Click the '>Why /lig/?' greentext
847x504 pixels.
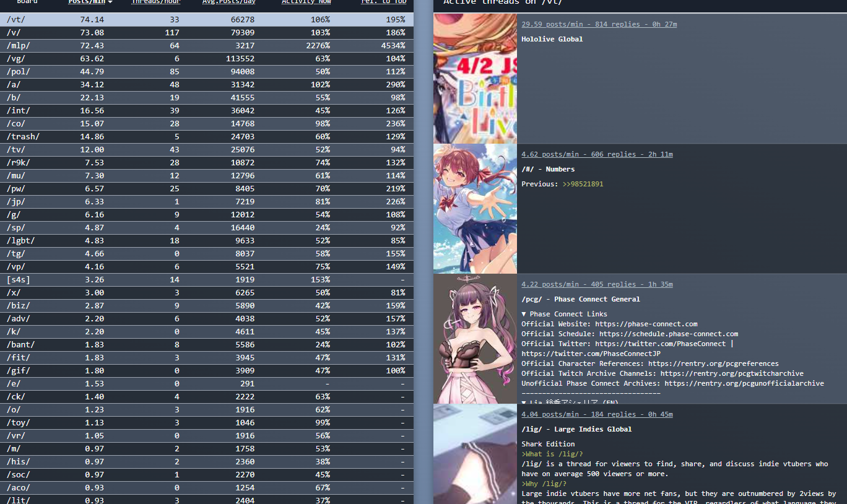pos(544,484)
